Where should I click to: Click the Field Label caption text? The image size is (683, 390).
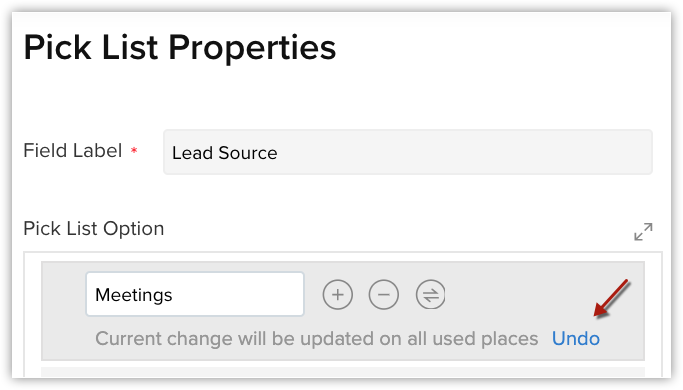click(73, 151)
